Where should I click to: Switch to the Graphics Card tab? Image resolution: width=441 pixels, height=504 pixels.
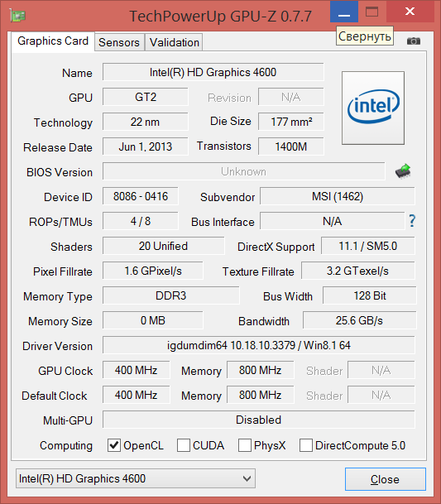(53, 41)
